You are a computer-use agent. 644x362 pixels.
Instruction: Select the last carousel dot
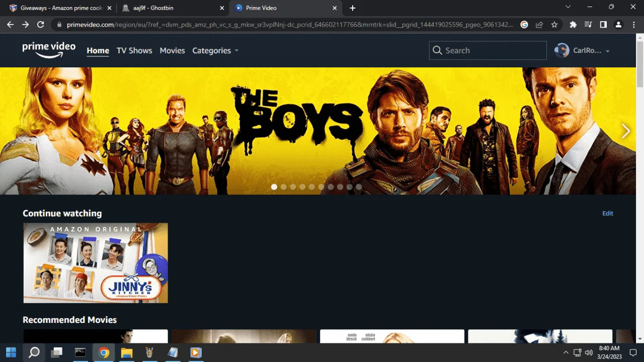(359, 187)
